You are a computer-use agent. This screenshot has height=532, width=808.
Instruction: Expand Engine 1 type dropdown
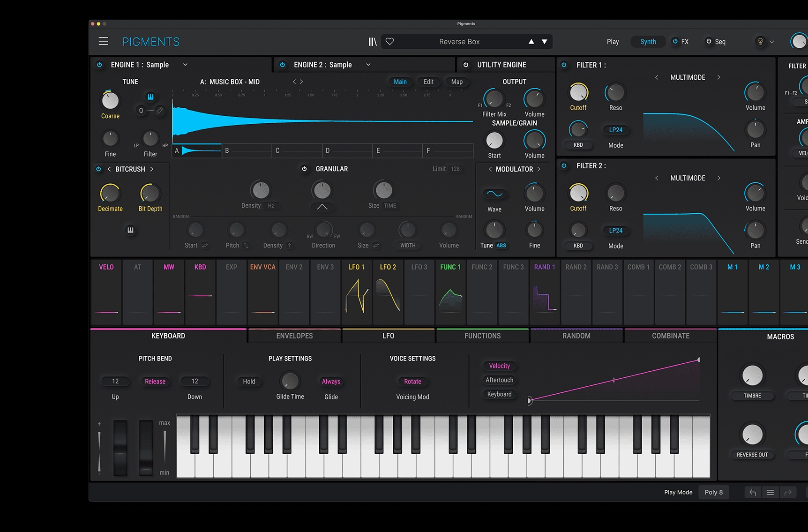[185, 65]
